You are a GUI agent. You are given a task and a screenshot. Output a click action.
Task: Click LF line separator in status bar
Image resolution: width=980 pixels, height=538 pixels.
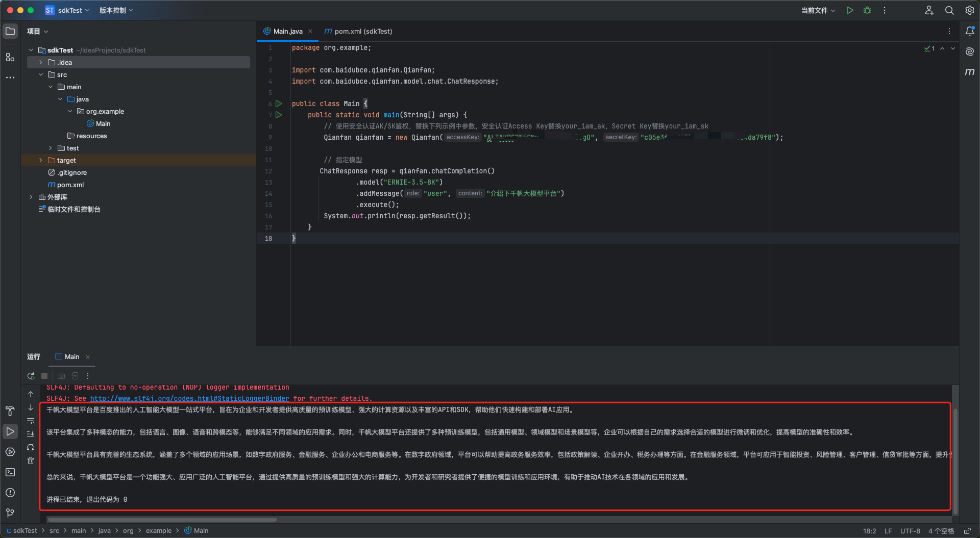pos(888,531)
